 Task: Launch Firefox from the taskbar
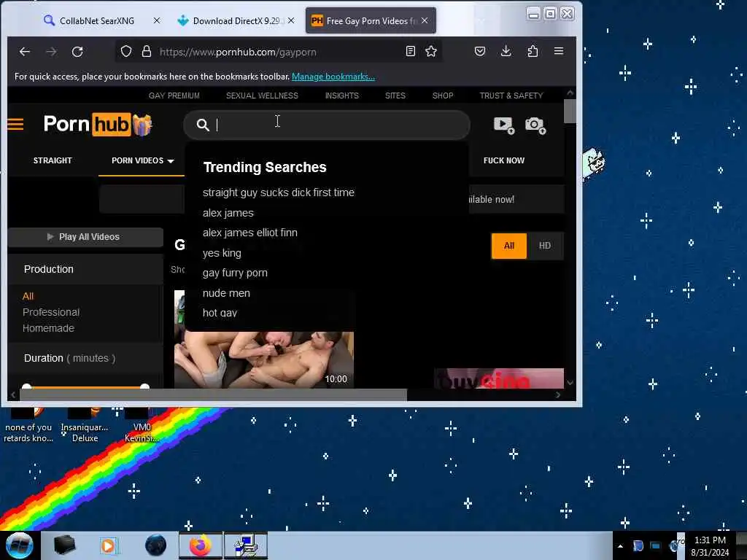(201, 545)
